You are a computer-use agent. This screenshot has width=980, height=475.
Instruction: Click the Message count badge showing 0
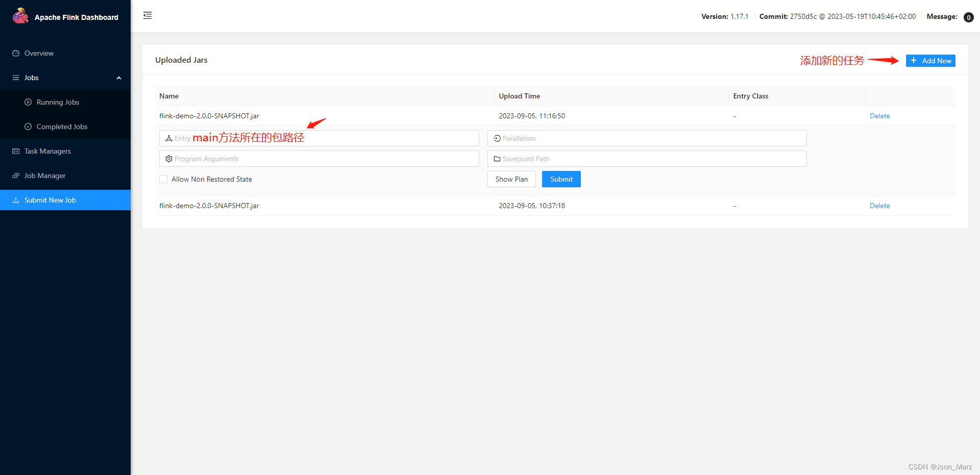[x=968, y=17]
